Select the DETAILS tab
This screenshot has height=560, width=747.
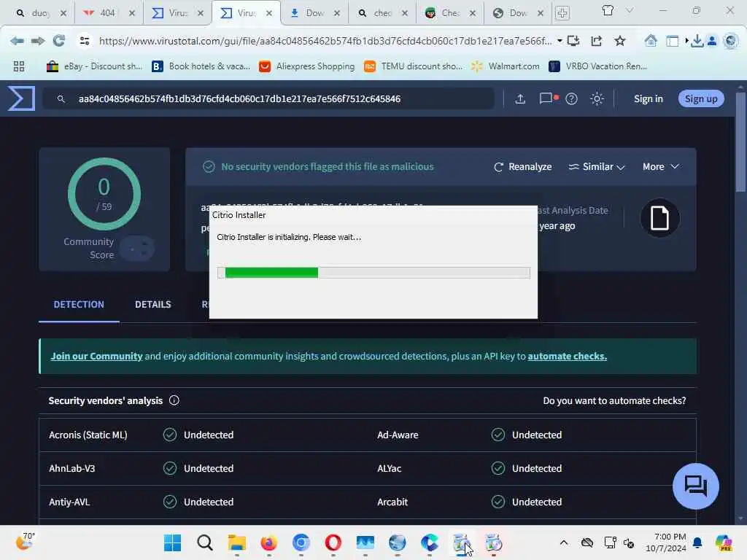pos(153,304)
